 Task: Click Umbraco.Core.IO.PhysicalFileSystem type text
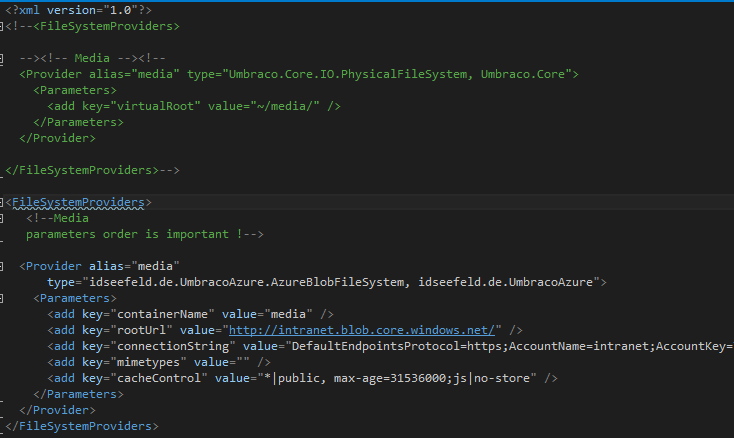(348, 74)
